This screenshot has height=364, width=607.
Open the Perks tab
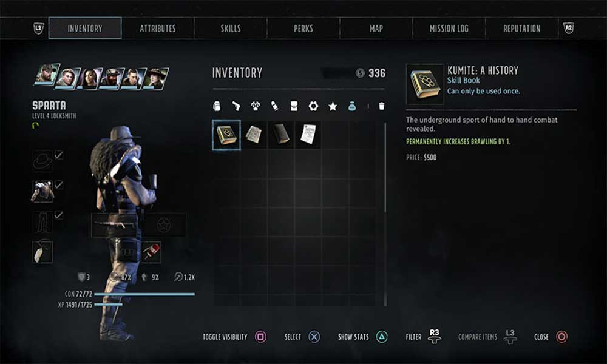coord(303,29)
